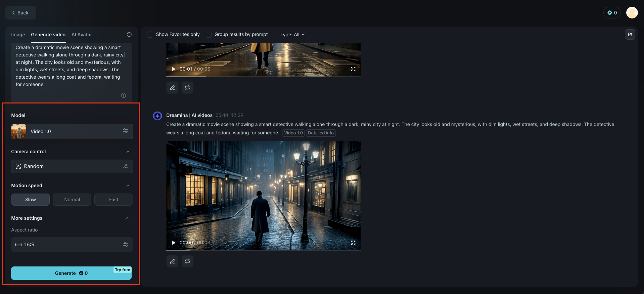Click the upper video progress bar
644x294 pixels.
coord(263,77)
